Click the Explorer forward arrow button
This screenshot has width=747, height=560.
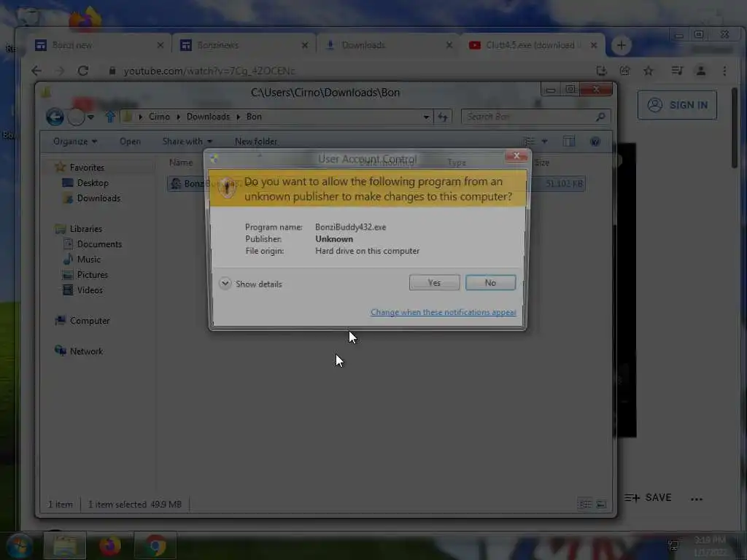[76, 117]
